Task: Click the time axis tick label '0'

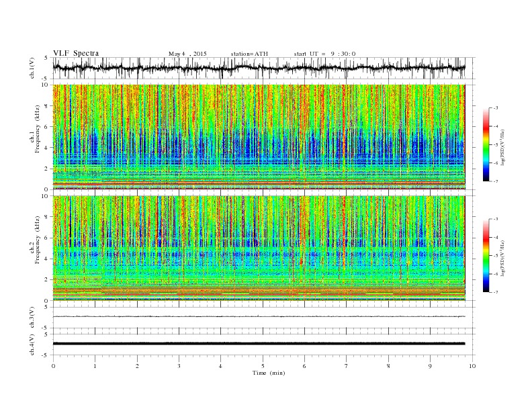Action: coord(53,366)
